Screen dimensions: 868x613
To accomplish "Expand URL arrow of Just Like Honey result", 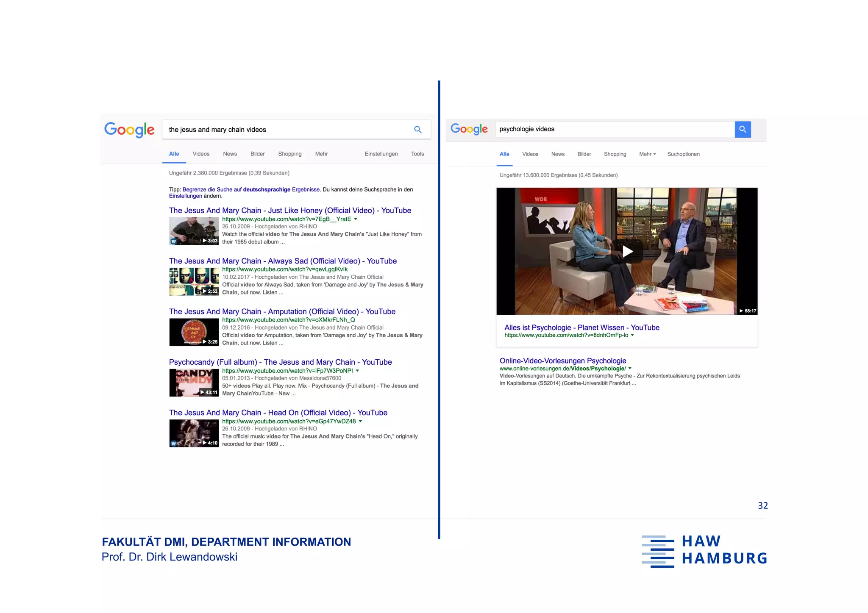I will [356, 219].
